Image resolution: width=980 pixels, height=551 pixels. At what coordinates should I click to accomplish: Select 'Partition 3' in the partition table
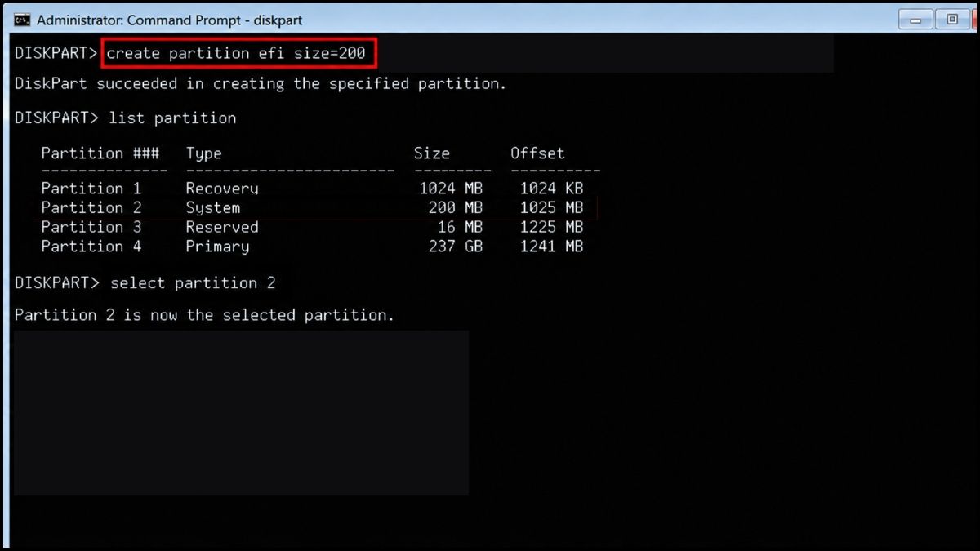pyautogui.click(x=91, y=227)
